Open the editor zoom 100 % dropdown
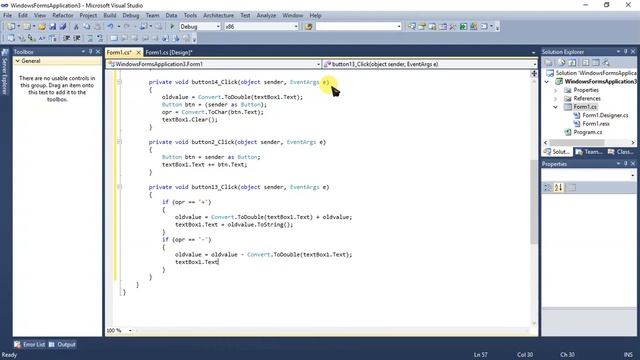 tap(130, 331)
